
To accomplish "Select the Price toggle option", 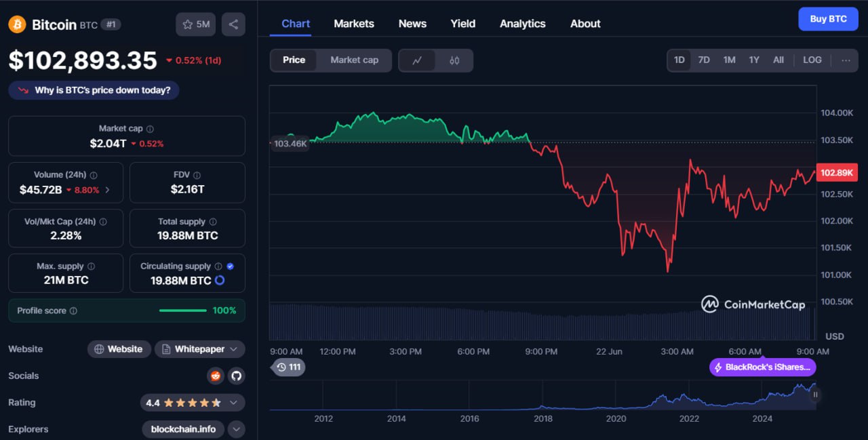I will tap(294, 60).
